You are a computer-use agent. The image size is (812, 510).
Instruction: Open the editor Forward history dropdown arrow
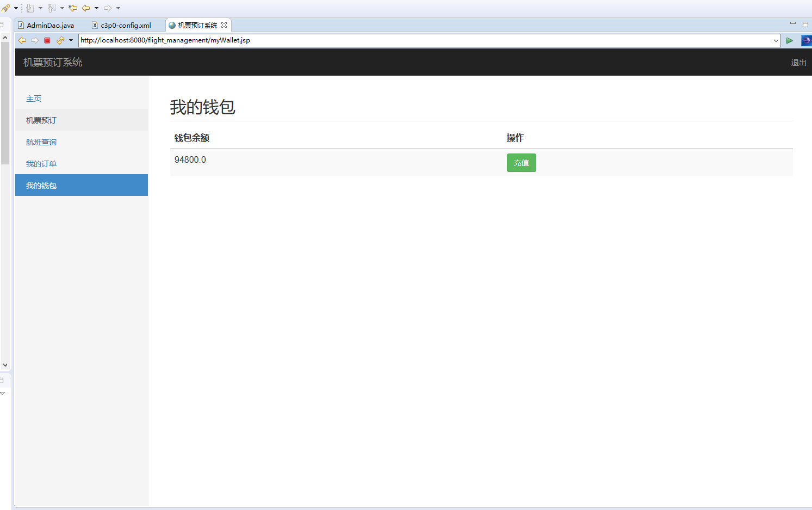click(x=118, y=8)
